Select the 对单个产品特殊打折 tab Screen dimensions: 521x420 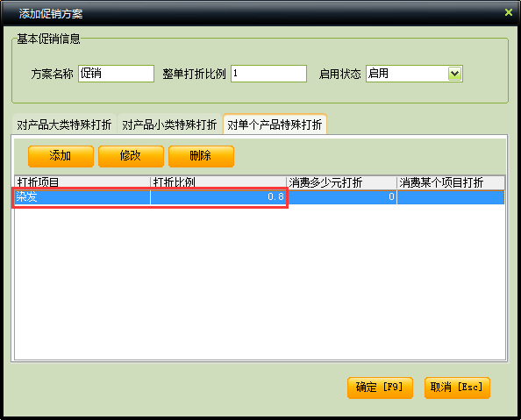coord(275,125)
